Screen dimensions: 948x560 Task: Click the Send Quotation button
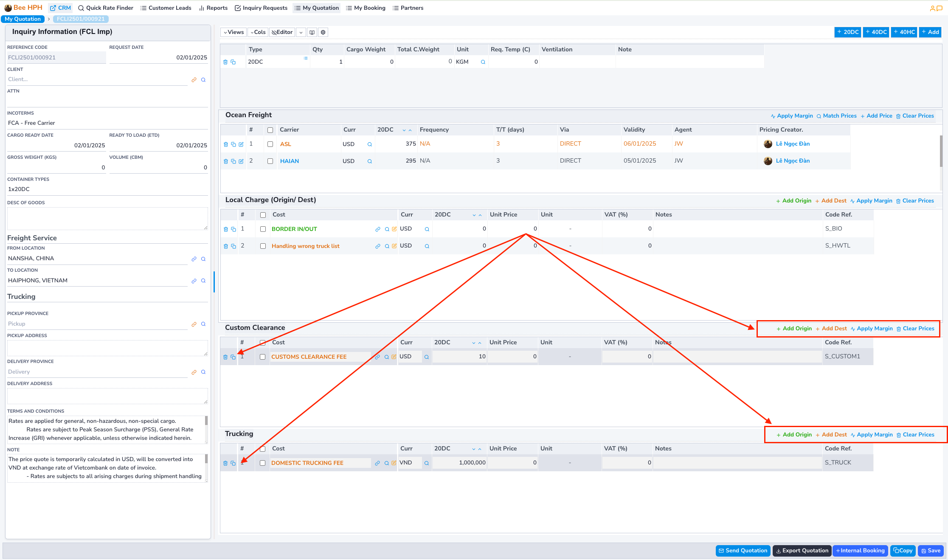743,551
